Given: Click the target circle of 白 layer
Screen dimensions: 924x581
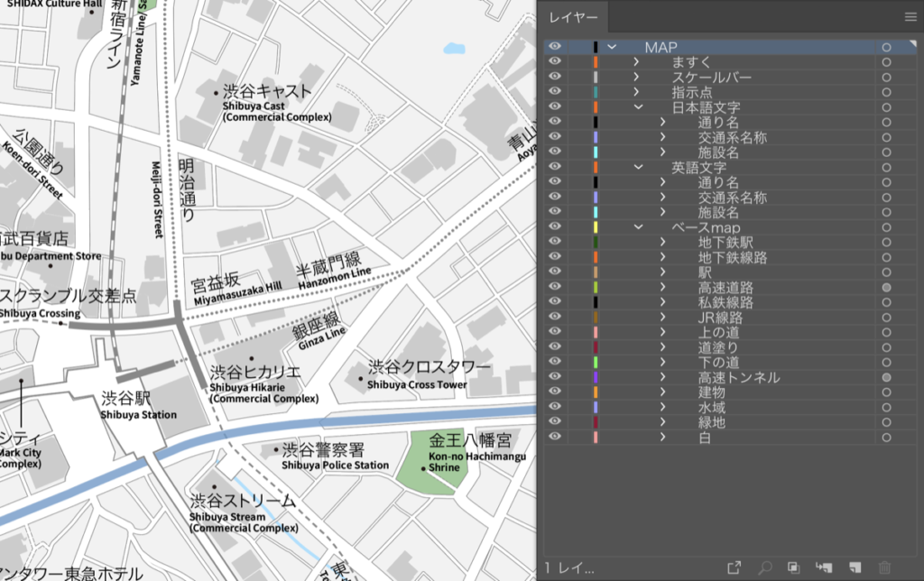Looking at the screenshot, I should [x=886, y=438].
